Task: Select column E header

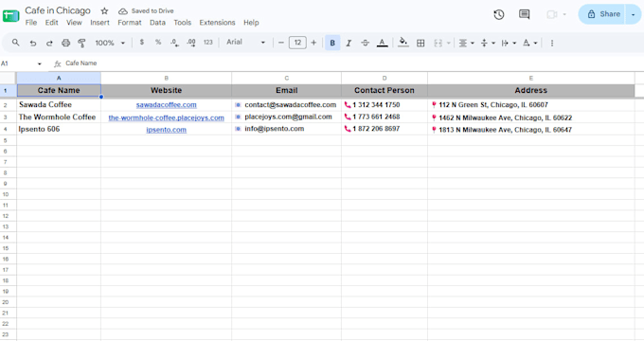Action: coord(531,78)
